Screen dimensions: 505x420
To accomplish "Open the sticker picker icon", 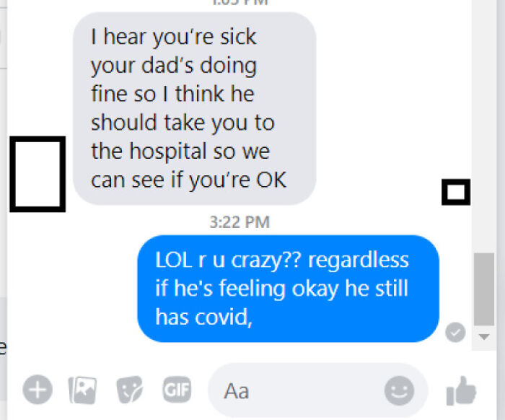I will point(129,390).
